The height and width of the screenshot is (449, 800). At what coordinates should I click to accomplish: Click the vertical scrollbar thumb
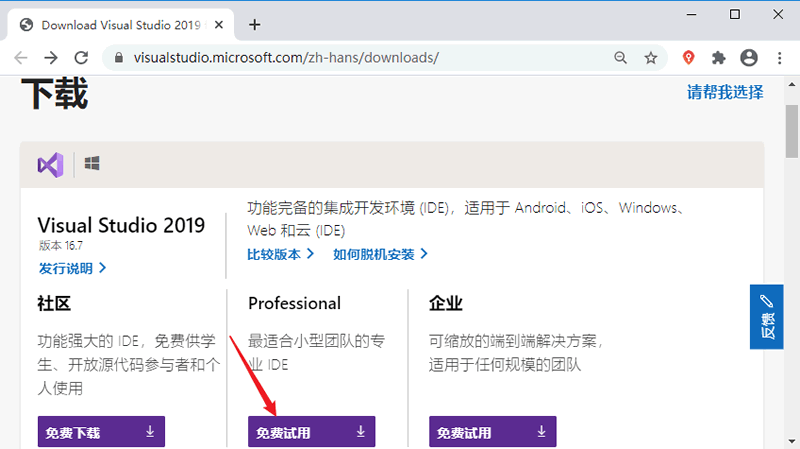[x=792, y=132]
